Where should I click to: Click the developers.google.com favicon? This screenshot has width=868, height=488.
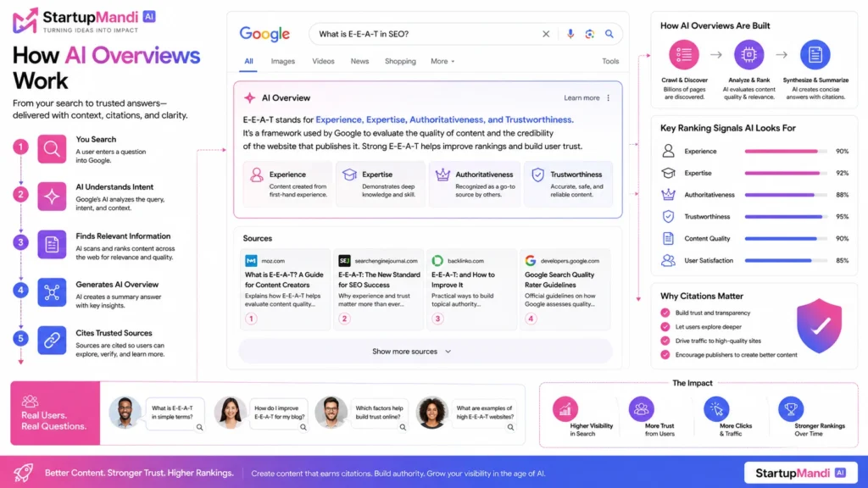tap(531, 261)
